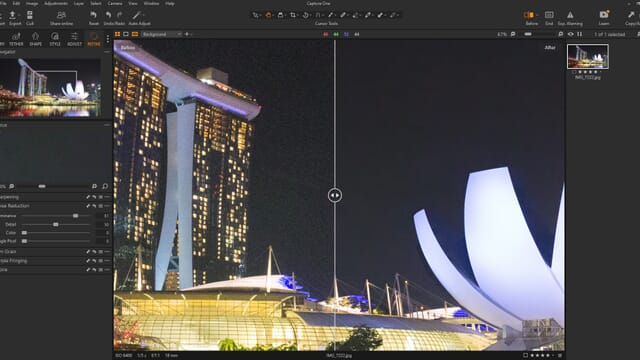This screenshot has width=640, height=360.
Task: Click Share online icon
Action: (61, 15)
